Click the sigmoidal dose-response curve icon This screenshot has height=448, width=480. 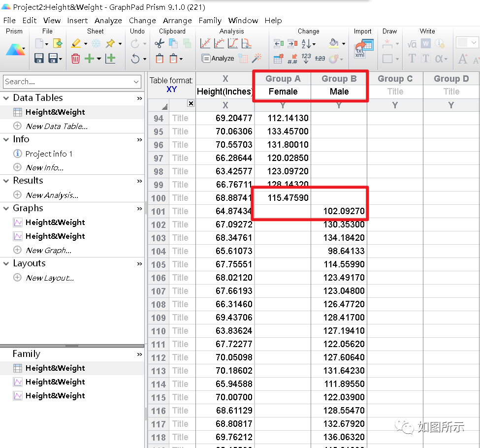233,43
